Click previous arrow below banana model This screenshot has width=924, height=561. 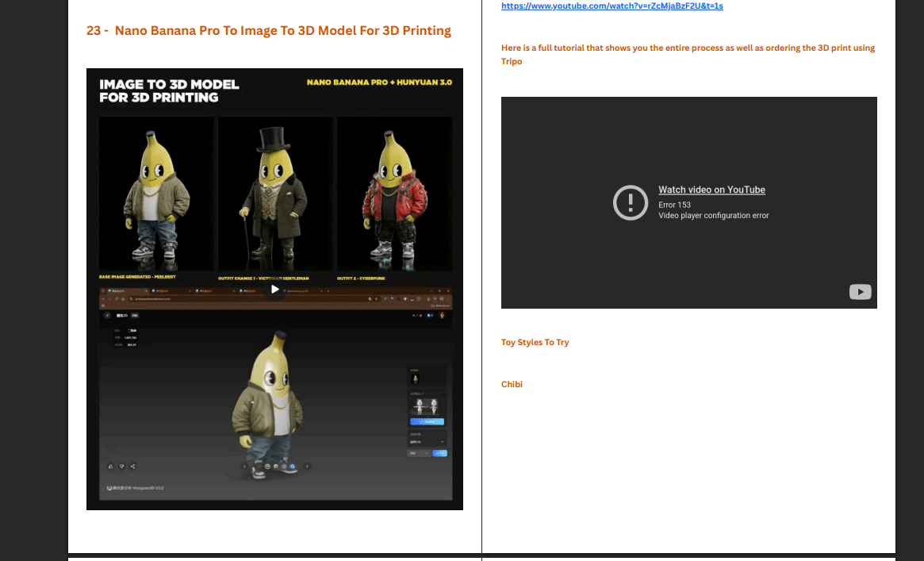pos(244,467)
